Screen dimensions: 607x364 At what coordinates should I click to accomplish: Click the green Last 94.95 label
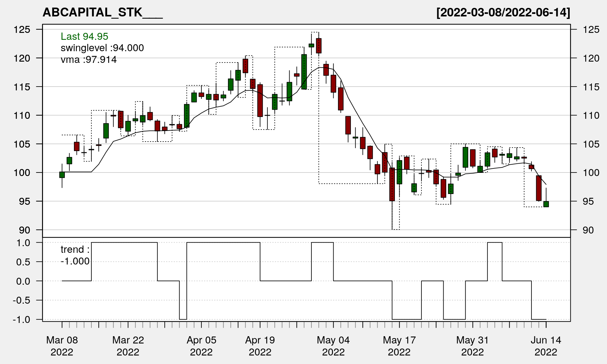[x=84, y=36]
